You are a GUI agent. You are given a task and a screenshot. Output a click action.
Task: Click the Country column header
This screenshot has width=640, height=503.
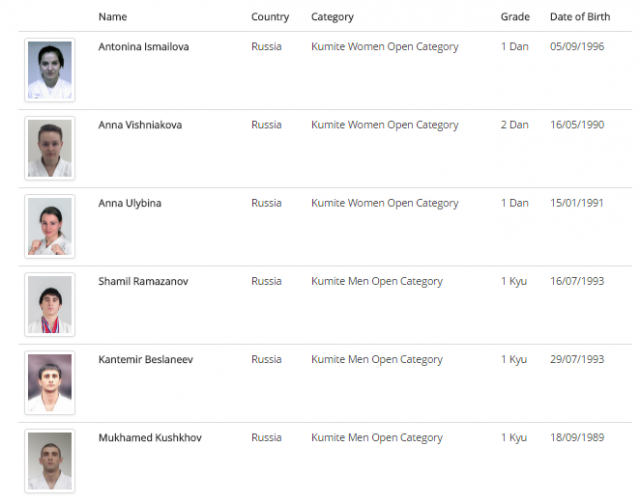click(270, 17)
